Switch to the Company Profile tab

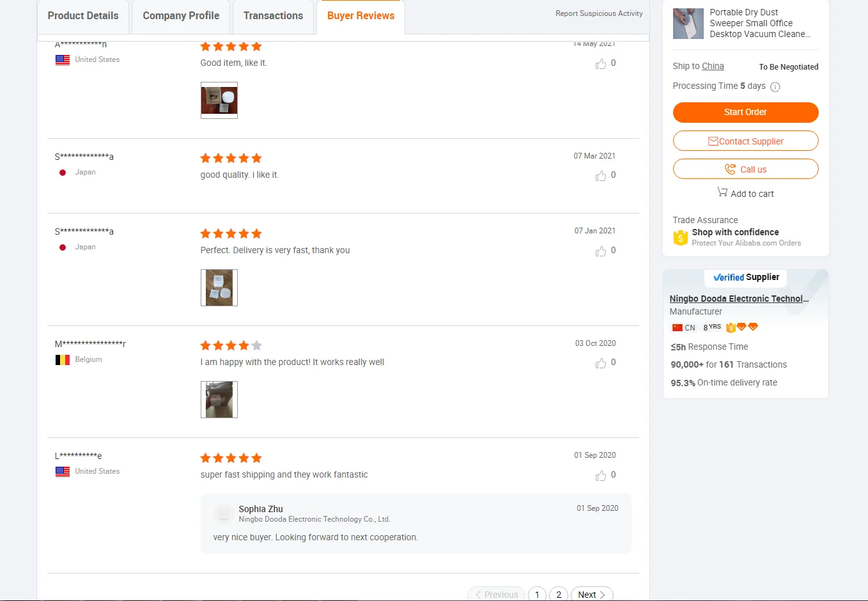click(181, 16)
